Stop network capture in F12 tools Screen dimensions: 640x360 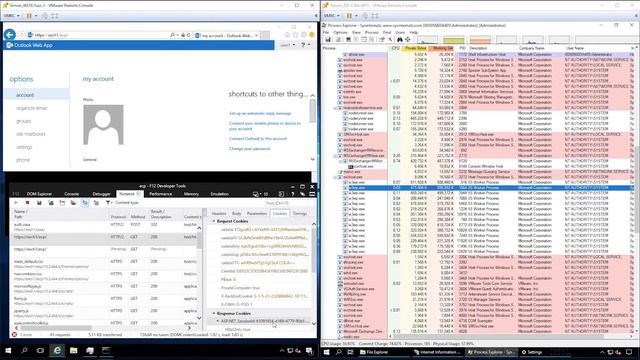[27, 202]
